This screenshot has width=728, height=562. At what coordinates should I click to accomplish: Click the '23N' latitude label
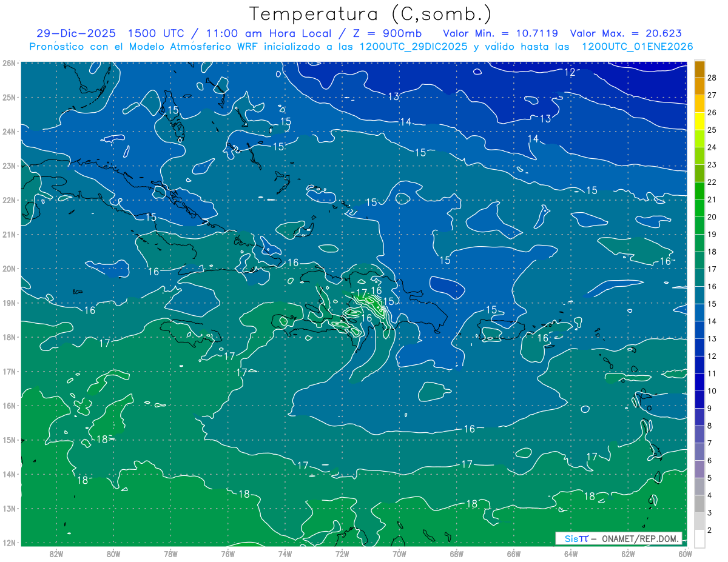pos(9,166)
